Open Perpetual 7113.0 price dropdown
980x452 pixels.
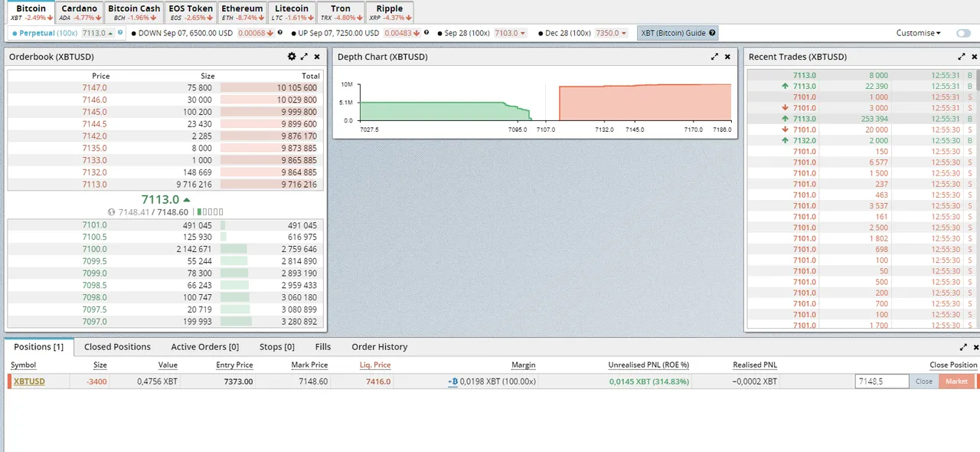point(99,33)
